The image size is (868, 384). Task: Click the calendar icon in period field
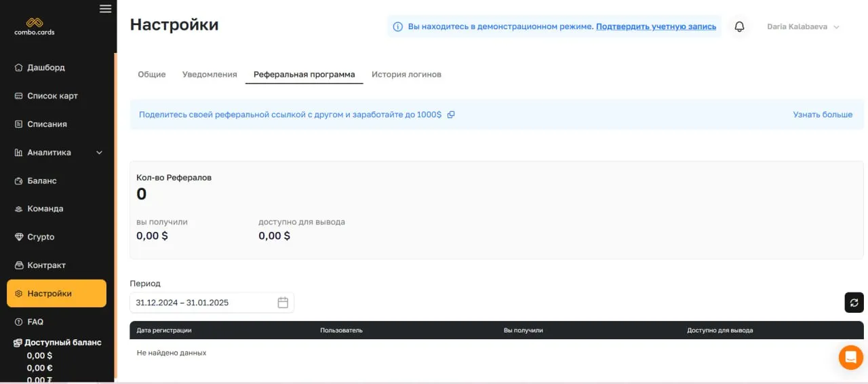coord(283,303)
